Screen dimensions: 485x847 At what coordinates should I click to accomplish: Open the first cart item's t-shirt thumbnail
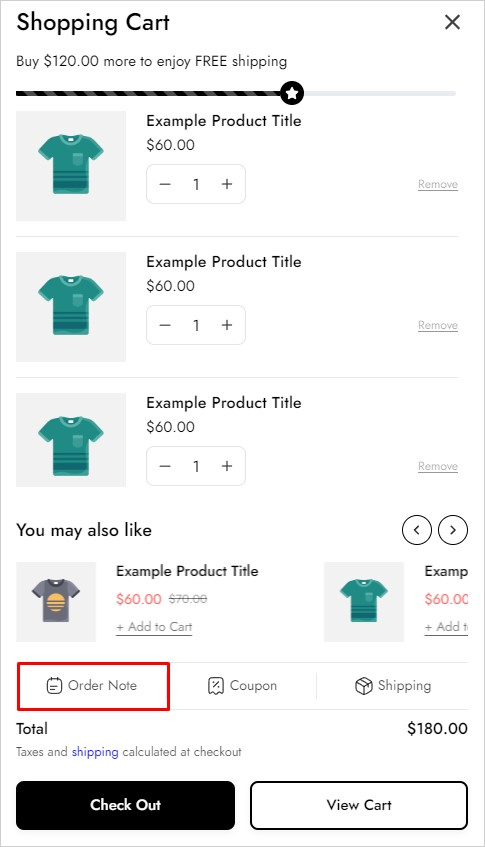click(71, 166)
